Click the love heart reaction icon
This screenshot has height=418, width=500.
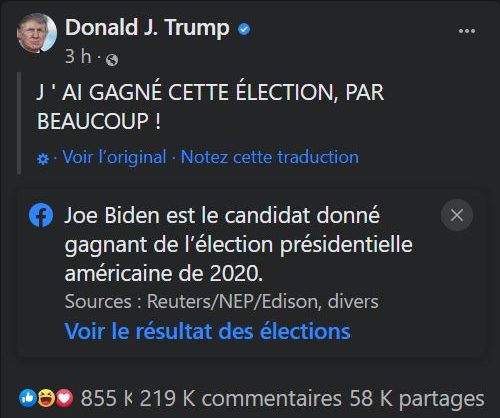click(65, 398)
